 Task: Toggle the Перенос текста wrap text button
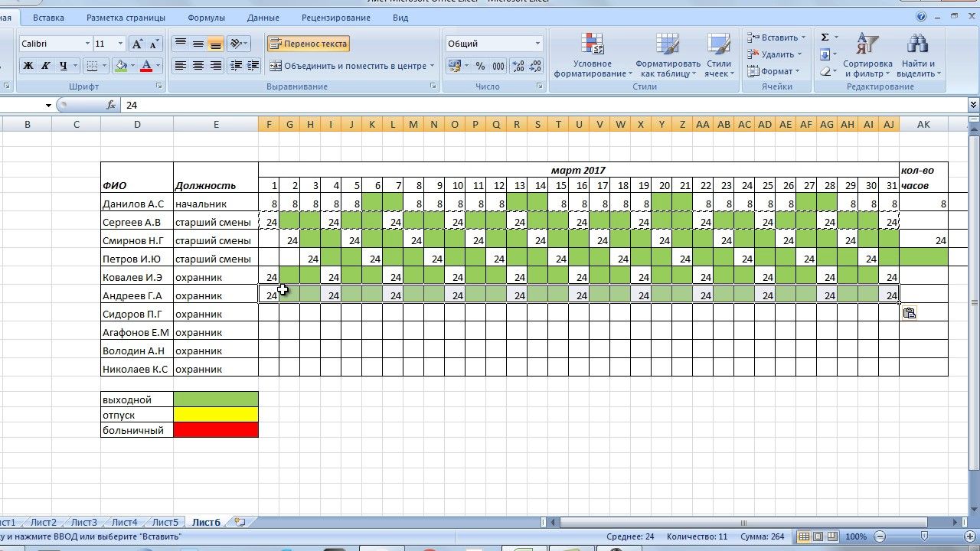(308, 44)
